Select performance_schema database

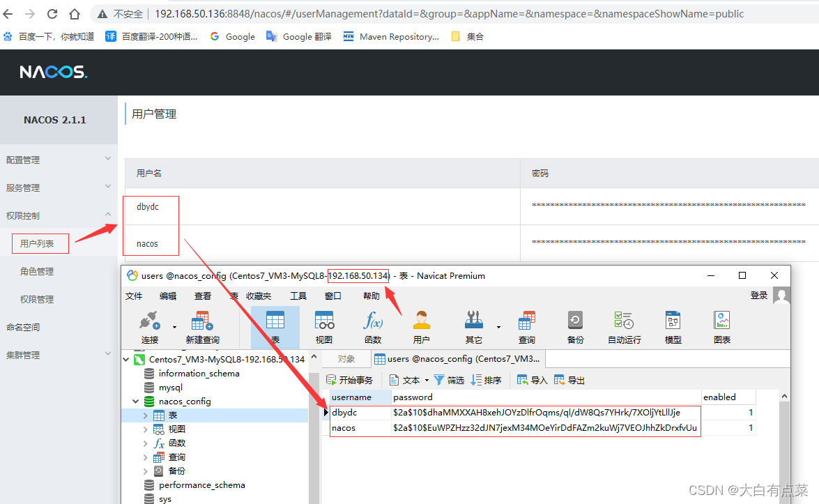tap(201, 484)
